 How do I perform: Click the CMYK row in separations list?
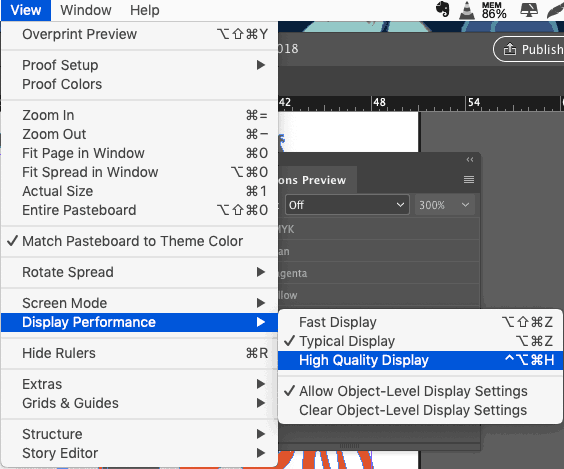(x=378, y=229)
